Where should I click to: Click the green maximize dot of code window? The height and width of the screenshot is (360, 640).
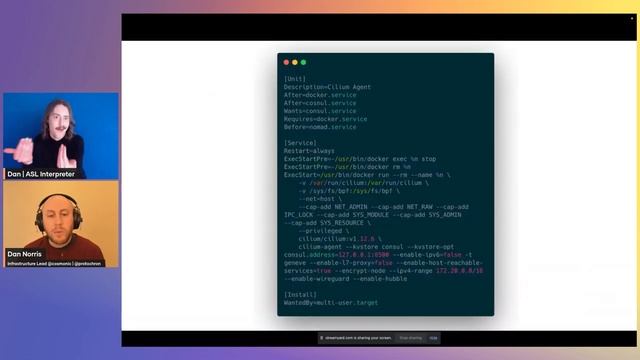(303, 62)
